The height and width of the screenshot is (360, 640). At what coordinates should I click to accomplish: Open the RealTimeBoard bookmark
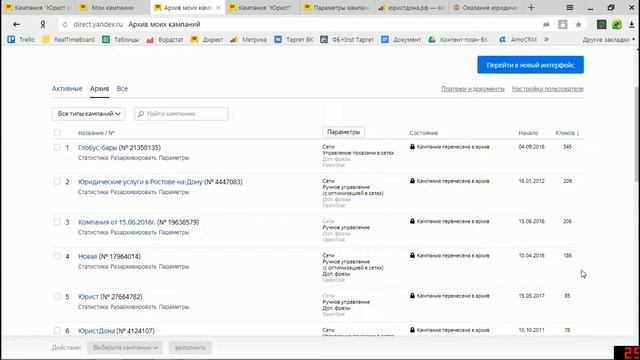tap(69, 40)
